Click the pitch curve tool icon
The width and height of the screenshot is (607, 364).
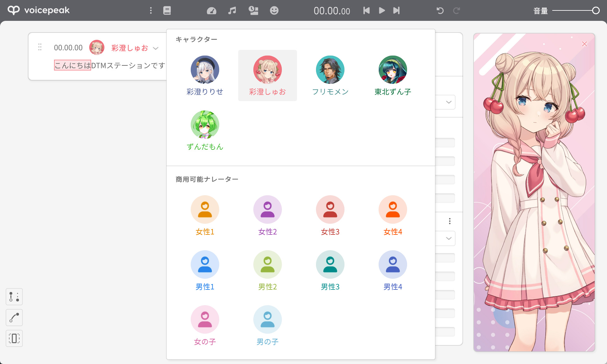(14, 318)
